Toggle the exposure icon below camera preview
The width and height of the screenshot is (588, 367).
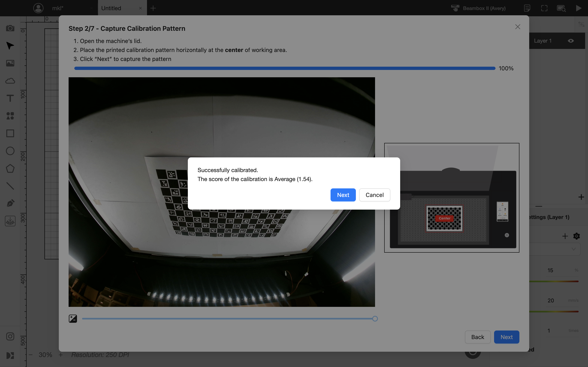click(x=73, y=318)
